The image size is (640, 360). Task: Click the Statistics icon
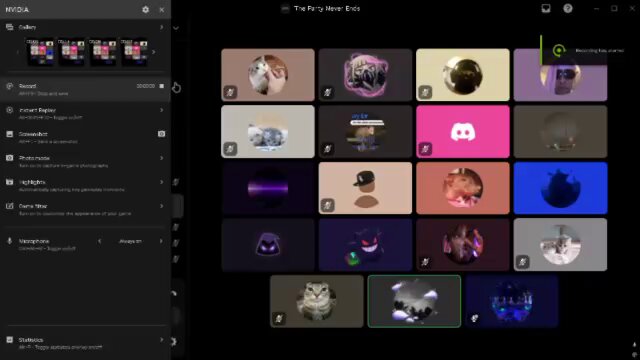coord(9,340)
